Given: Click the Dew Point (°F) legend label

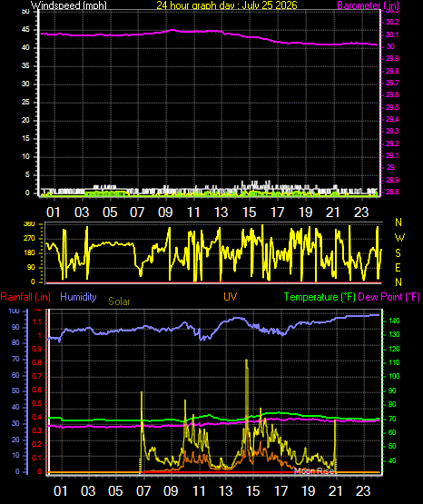Looking at the screenshot, I should pos(389,297).
